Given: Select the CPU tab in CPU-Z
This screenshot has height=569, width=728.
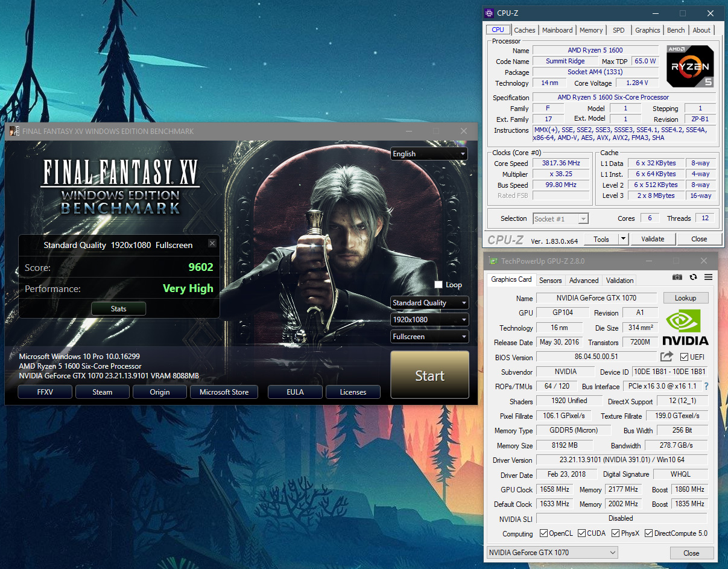Looking at the screenshot, I should point(498,30).
